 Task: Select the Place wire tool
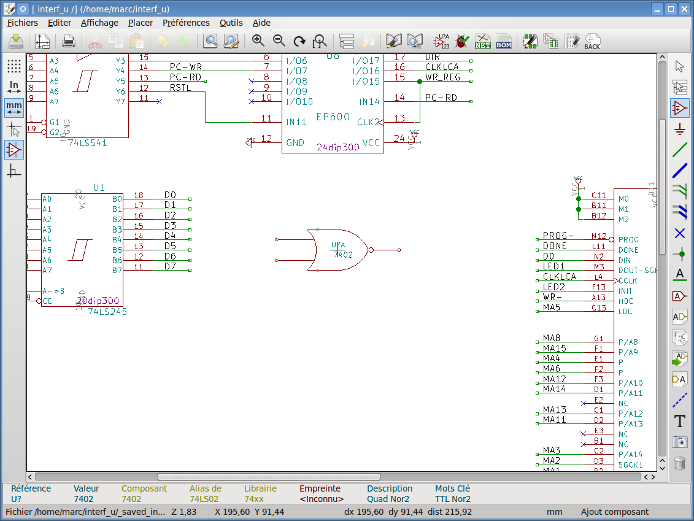click(x=680, y=150)
